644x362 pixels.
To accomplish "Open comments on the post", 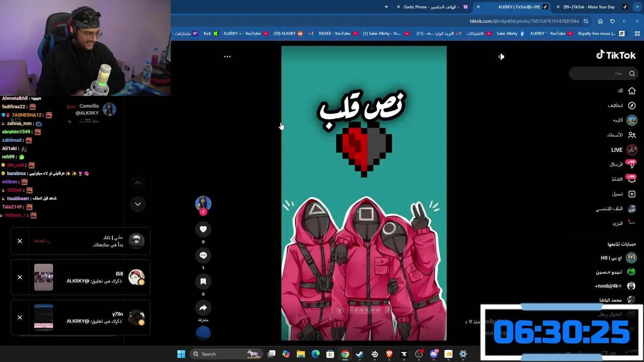I will (203, 255).
